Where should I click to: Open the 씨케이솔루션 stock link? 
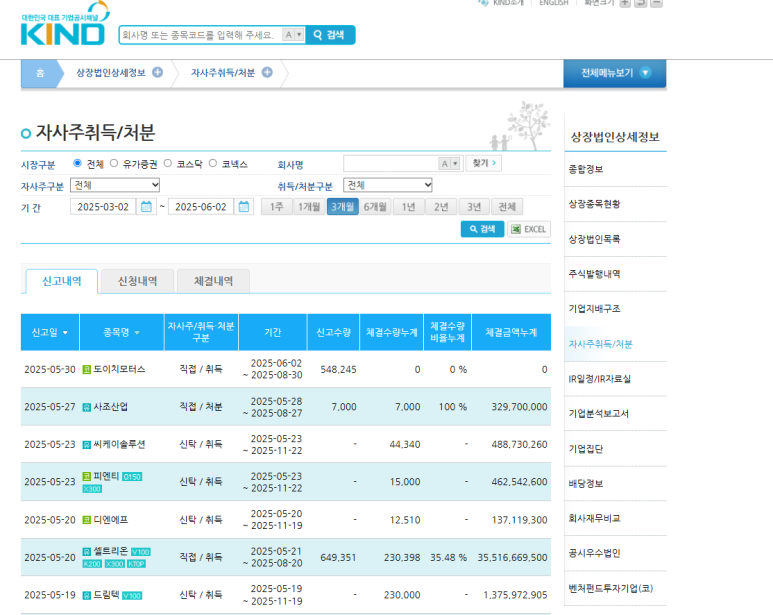(119, 444)
